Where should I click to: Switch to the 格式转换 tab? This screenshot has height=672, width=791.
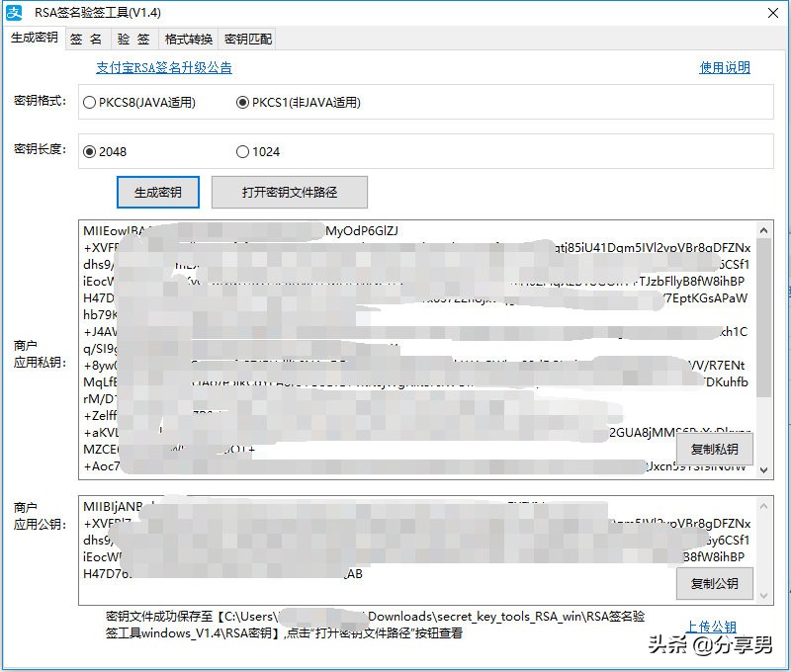[187, 39]
